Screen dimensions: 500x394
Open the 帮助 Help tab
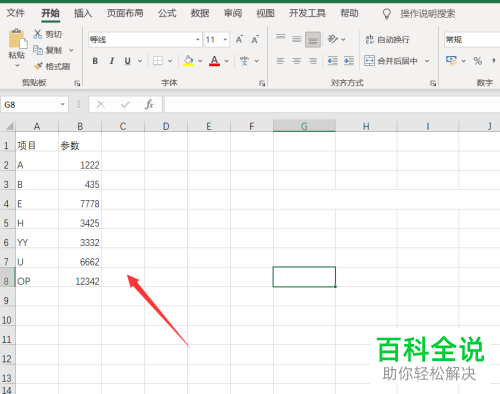tap(349, 13)
